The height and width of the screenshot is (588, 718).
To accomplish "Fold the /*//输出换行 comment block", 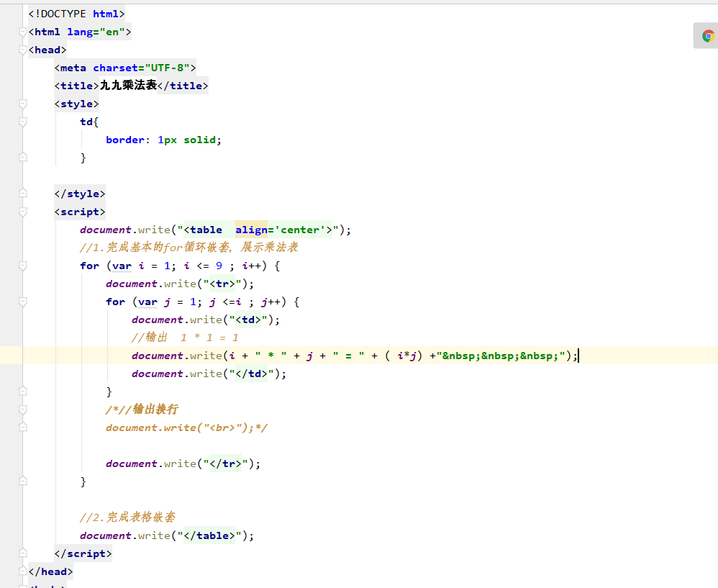I will [22, 409].
